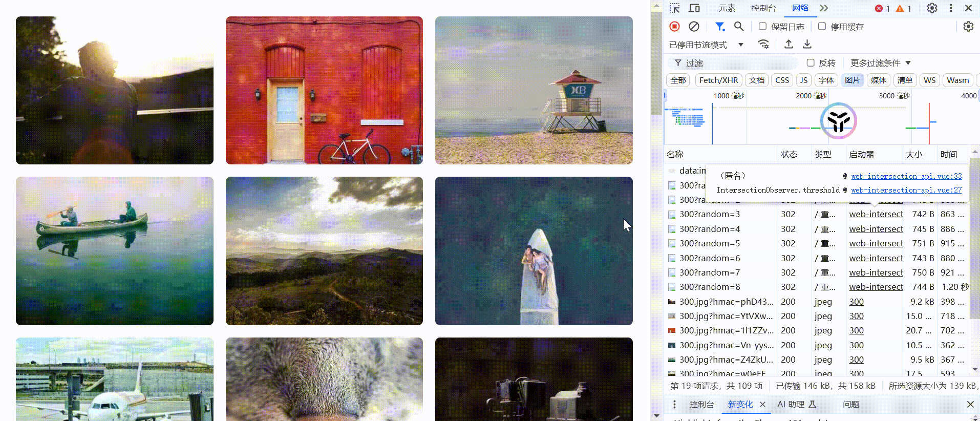980x421 pixels.
Task: Filter by 媒体 type
Action: (879, 80)
